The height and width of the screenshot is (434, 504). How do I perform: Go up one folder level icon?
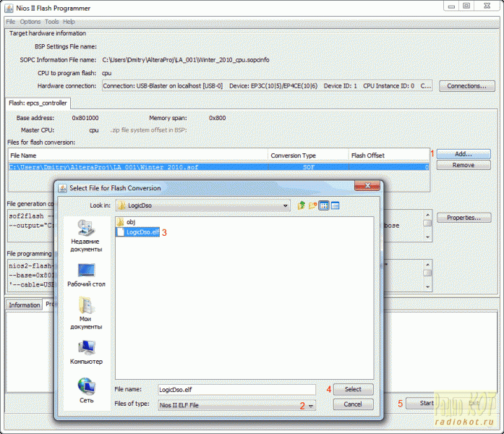[302, 205]
